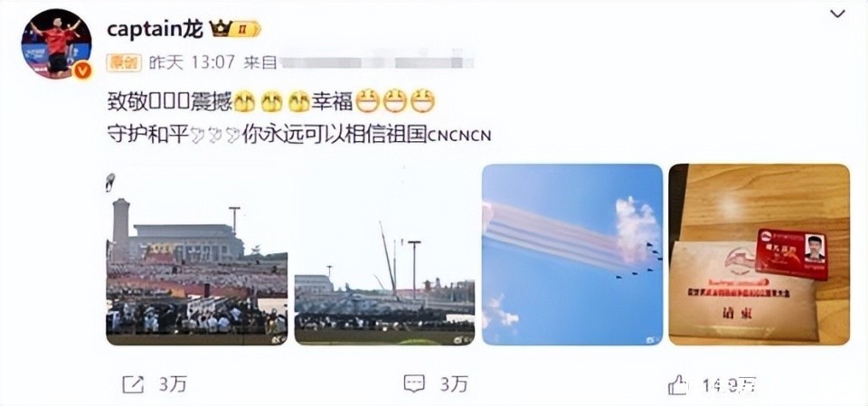Like the post with thumbs-up icon

pos(677,383)
